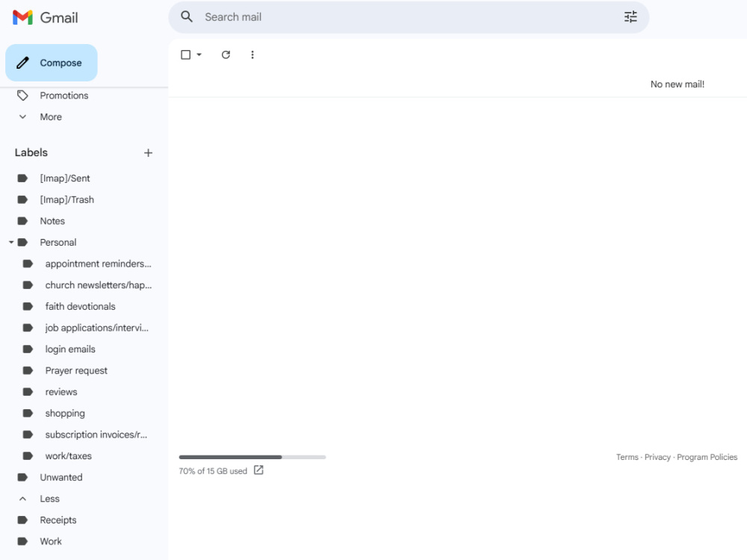747x560 pixels.
Task: Tick the select-all checkbox
Action: [x=186, y=55]
